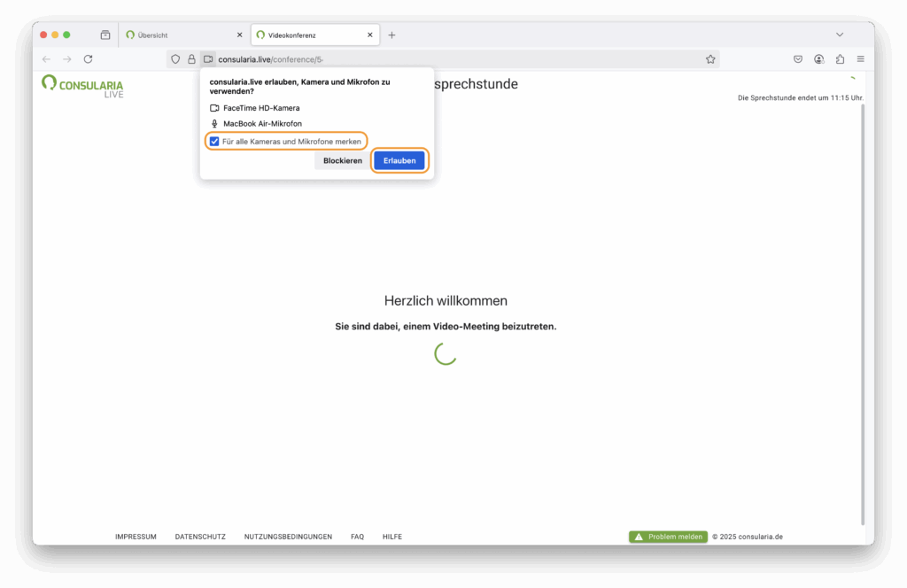Image resolution: width=907 pixels, height=588 pixels.
Task: Toggle 'Für alle Kameras und Mikrofone merken' checkbox
Action: (214, 141)
